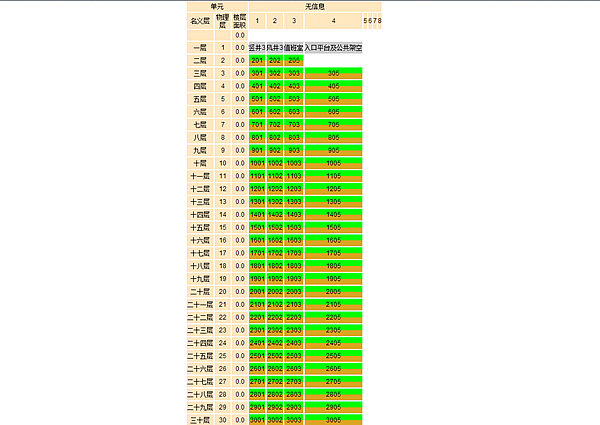
Task: Select unit 905
Action: point(333,150)
